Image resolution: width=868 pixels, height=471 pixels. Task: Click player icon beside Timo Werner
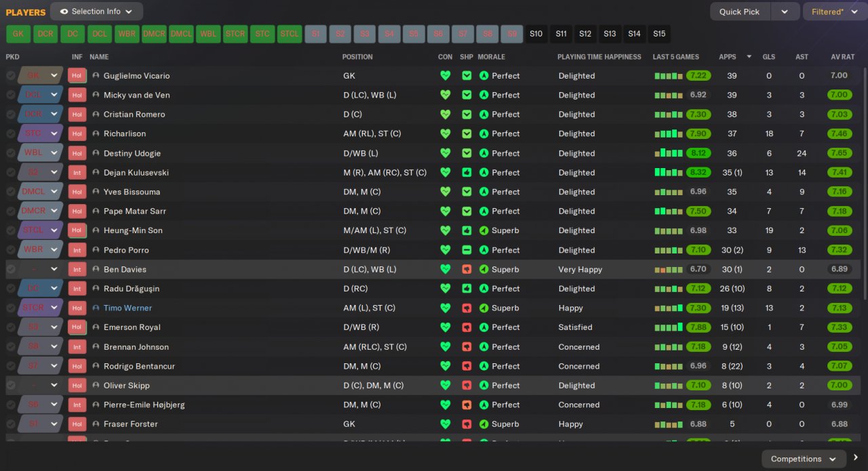pos(96,308)
